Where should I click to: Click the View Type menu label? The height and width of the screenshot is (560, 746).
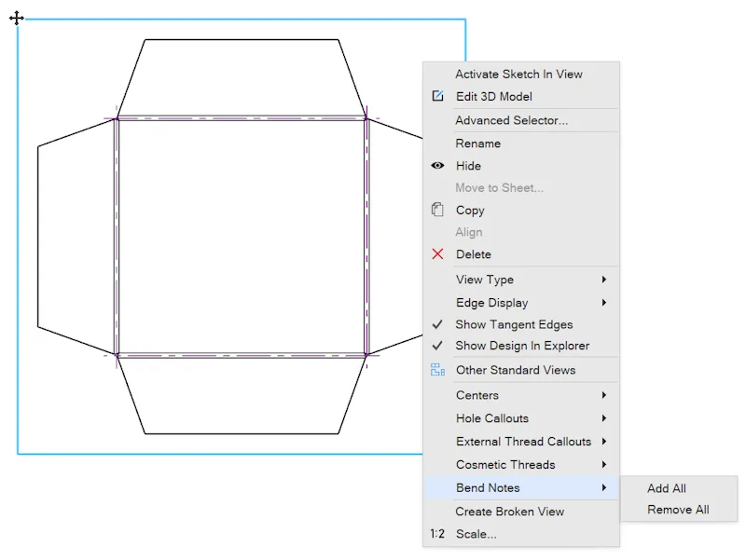(x=485, y=280)
